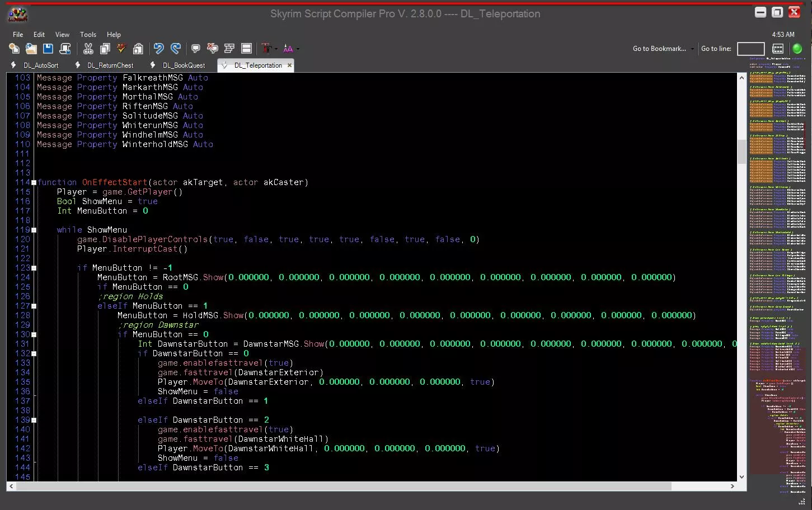The height and width of the screenshot is (510, 812).
Task: Comment selected lines with the speech bubble icon
Action: pos(195,49)
